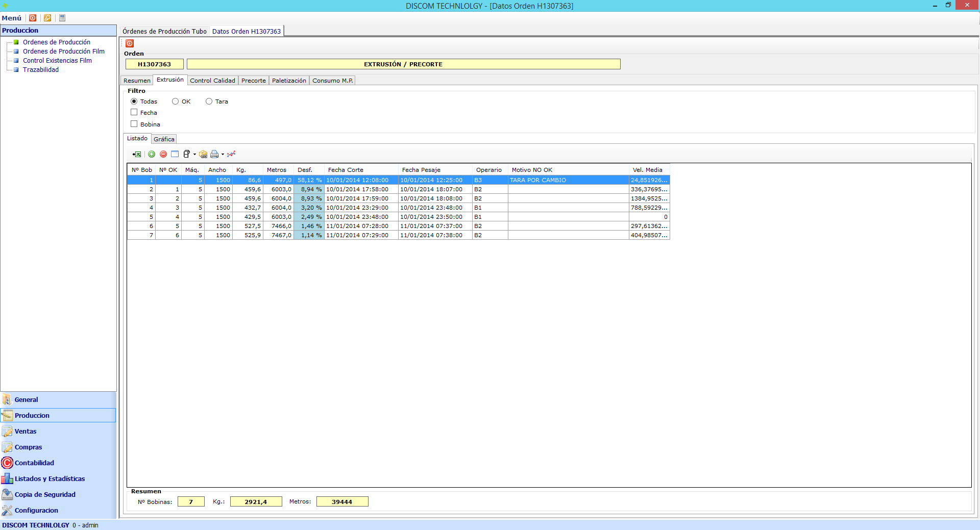Open the dropdown arrow beside the printer icon
Viewport: 980px width, 530px height.
[223, 155]
